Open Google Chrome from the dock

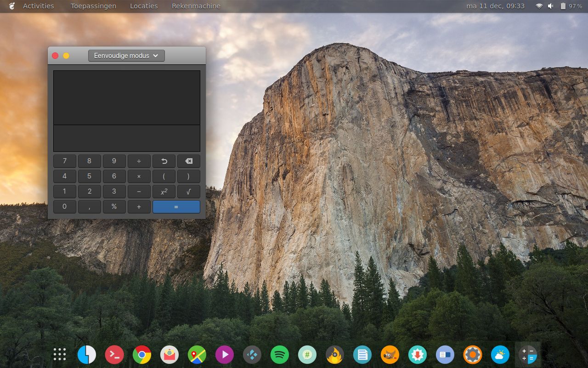[141, 354]
